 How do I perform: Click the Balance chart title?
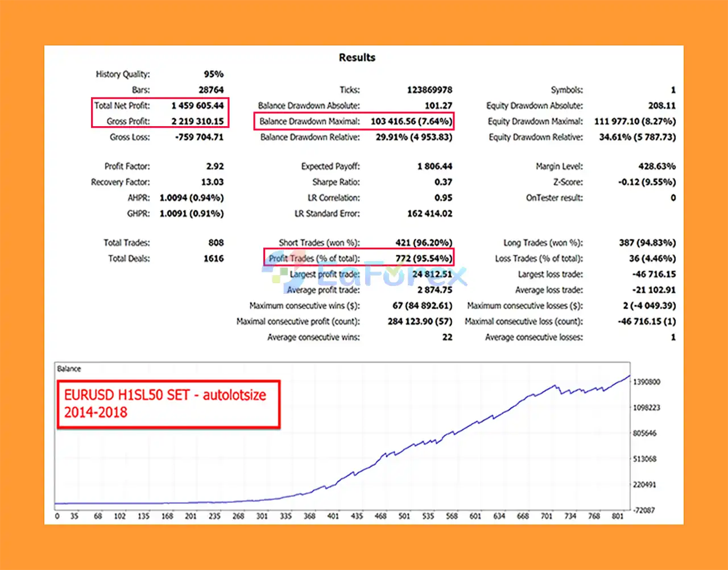[69, 369]
